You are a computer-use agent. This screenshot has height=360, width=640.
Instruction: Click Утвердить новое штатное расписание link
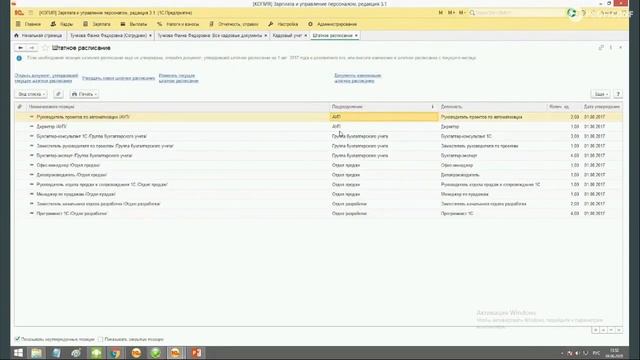click(118, 78)
